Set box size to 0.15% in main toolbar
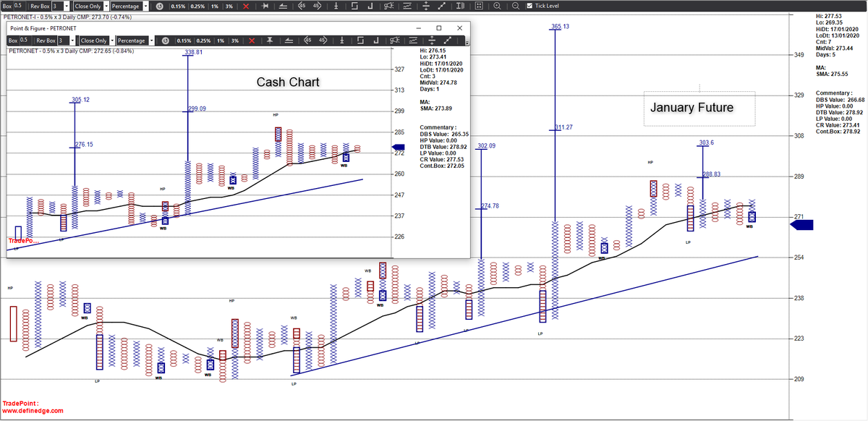868x421 pixels. (178, 6)
